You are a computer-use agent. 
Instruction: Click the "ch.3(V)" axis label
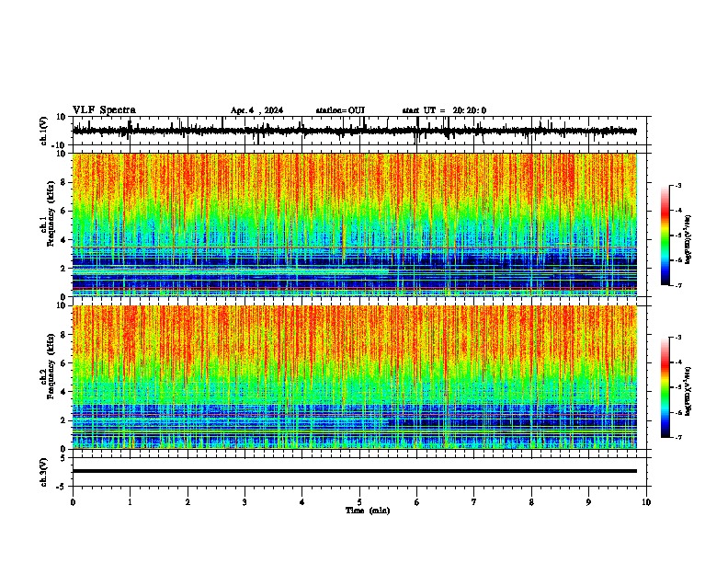coord(44,473)
